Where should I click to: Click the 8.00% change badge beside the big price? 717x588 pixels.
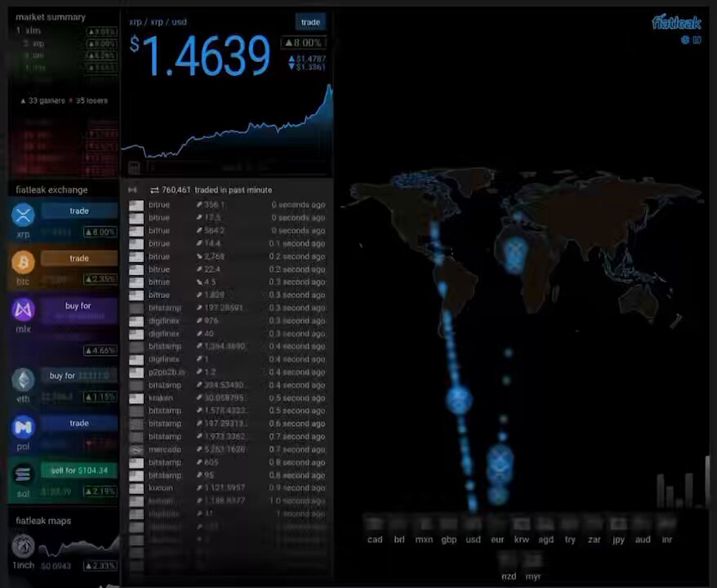click(x=304, y=43)
